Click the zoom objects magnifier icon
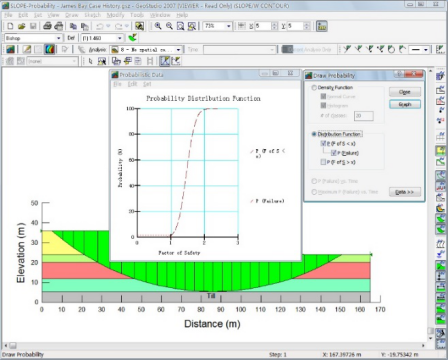Screen dimensions: 448x360 192,26
